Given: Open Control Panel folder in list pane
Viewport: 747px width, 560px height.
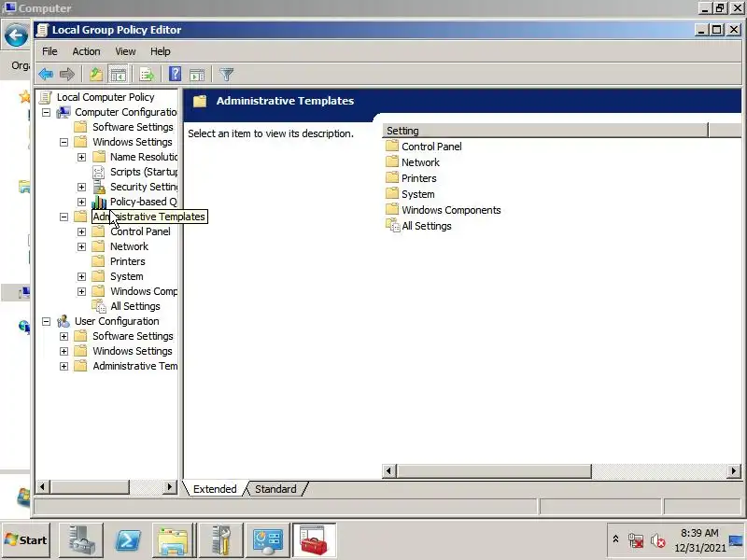Looking at the screenshot, I should [x=431, y=147].
